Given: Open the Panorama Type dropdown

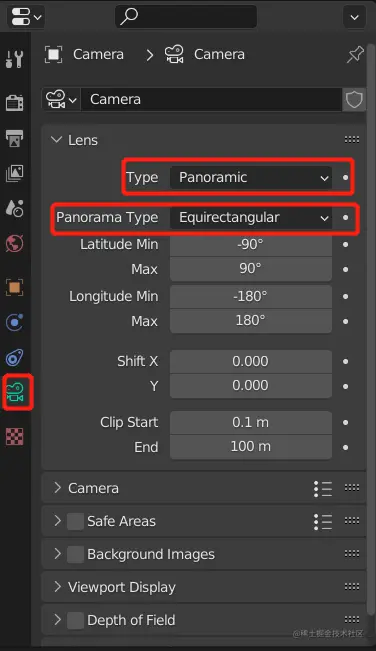Looking at the screenshot, I should 251,218.
